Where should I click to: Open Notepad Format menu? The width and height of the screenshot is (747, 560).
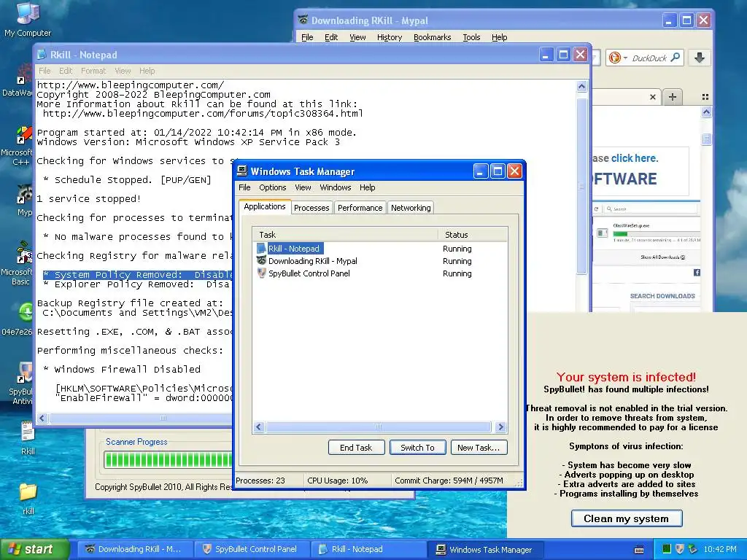pos(93,71)
